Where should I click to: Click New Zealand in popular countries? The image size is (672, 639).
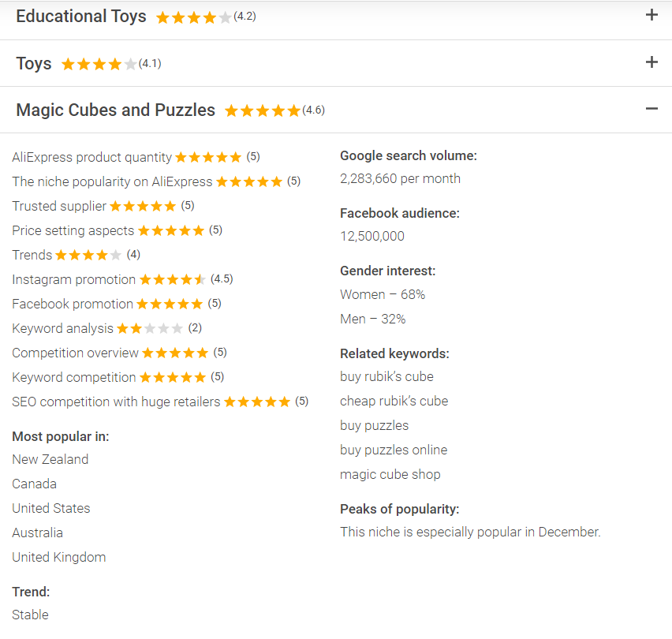point(50,459)
